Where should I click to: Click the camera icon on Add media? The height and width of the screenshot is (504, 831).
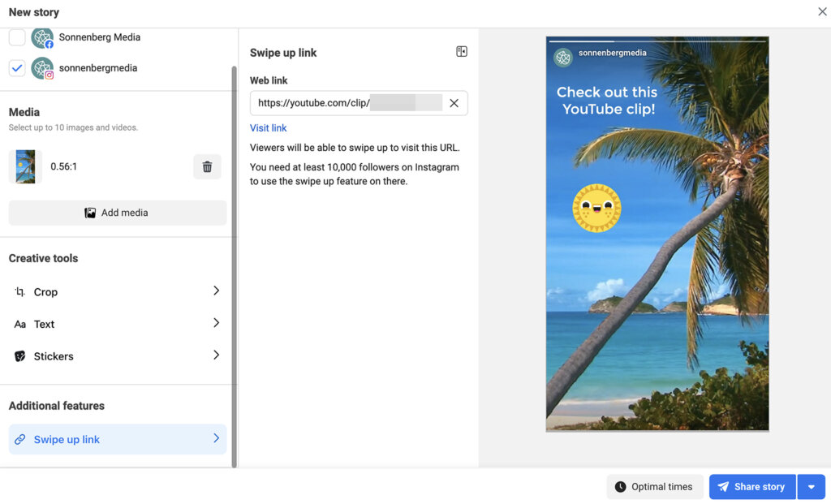(90, 212)
